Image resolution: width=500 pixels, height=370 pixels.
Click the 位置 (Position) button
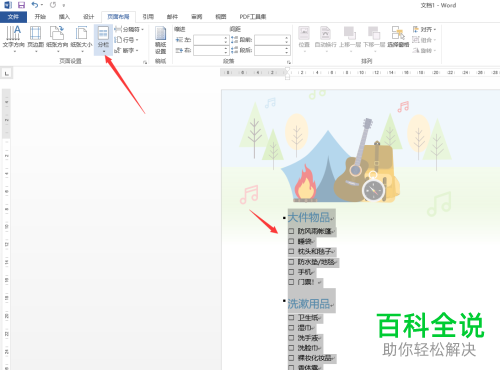click(x=304, y=38)
